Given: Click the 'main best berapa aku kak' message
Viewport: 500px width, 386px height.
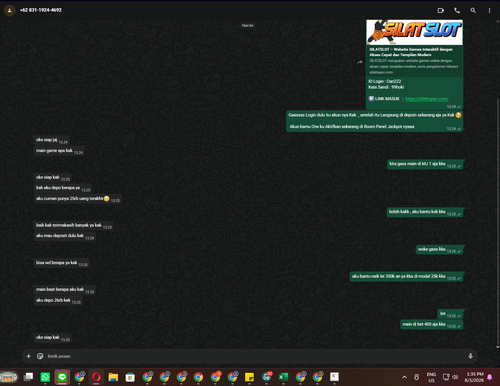Looking at the screenshot, I should click(x=65, y=290).
